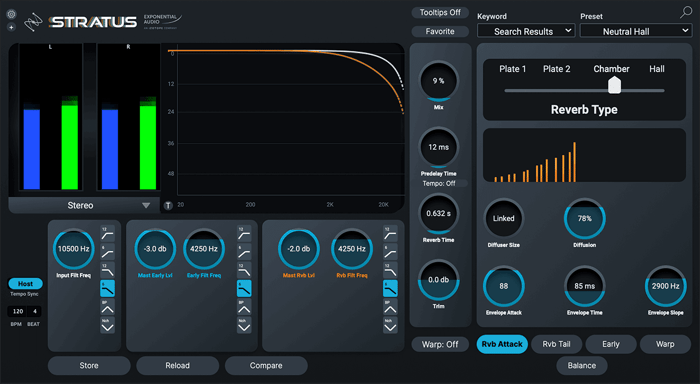The image size is (700, 384).
Task: Switch to the Balance tab
Action: point(582,366)
